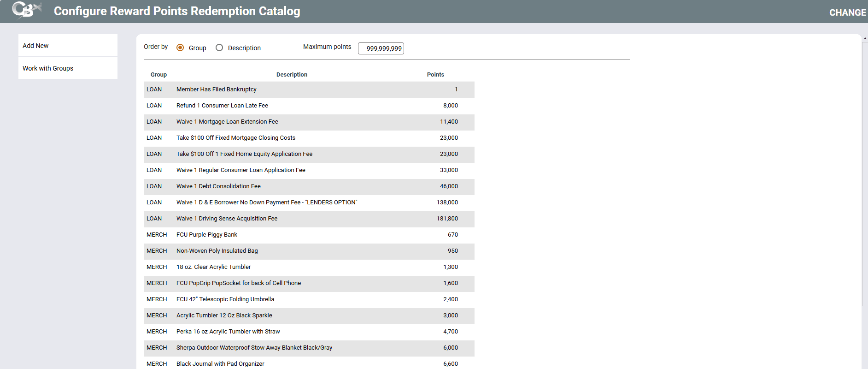Select the Group order-by radio button
The width and height of the screenshot is (868, 369).
tap(180, 48)
